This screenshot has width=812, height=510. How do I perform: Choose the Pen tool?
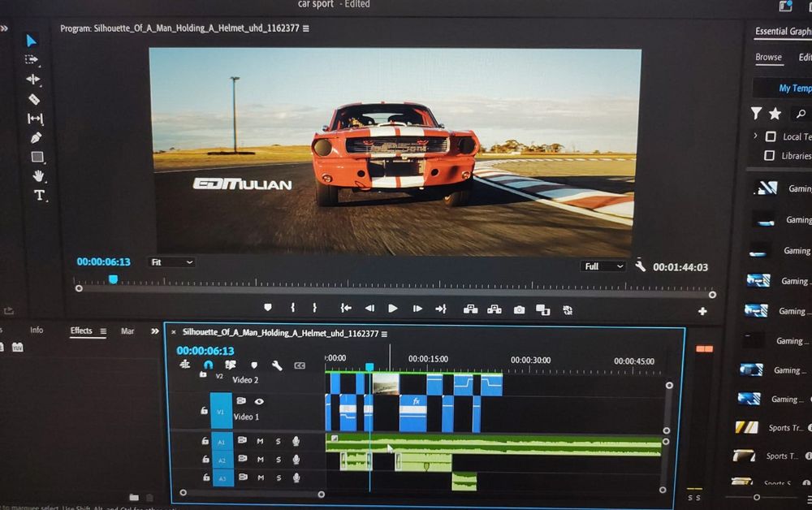36,138
